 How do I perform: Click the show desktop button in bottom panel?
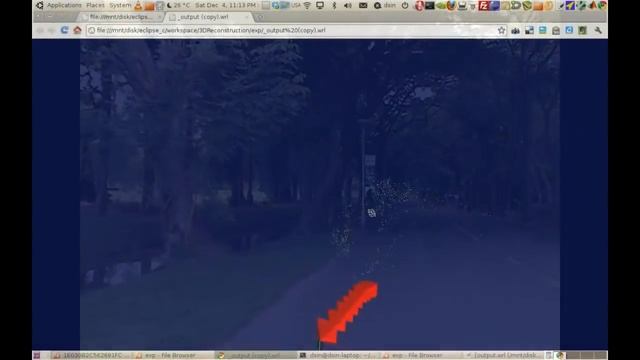(x=37, y=356)
